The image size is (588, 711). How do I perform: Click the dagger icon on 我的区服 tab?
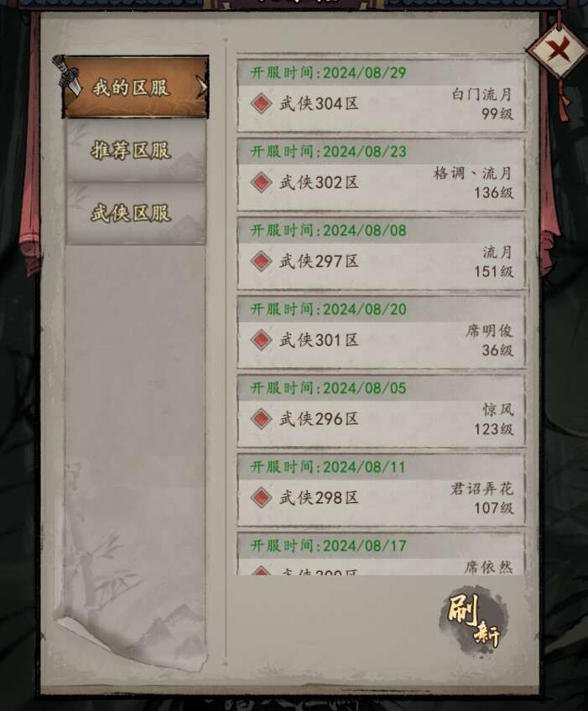(x=67, y=75)
